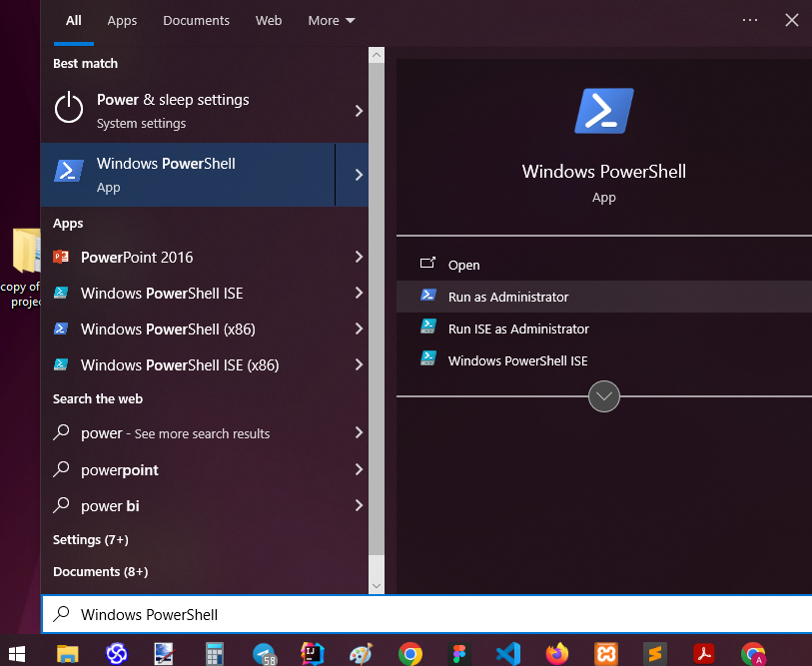Image resolution: width=812 pixels, height=666 pixels.
Task: Expand Windows PowerShell (x86) result arrow
Action: (x=359, y=329)
